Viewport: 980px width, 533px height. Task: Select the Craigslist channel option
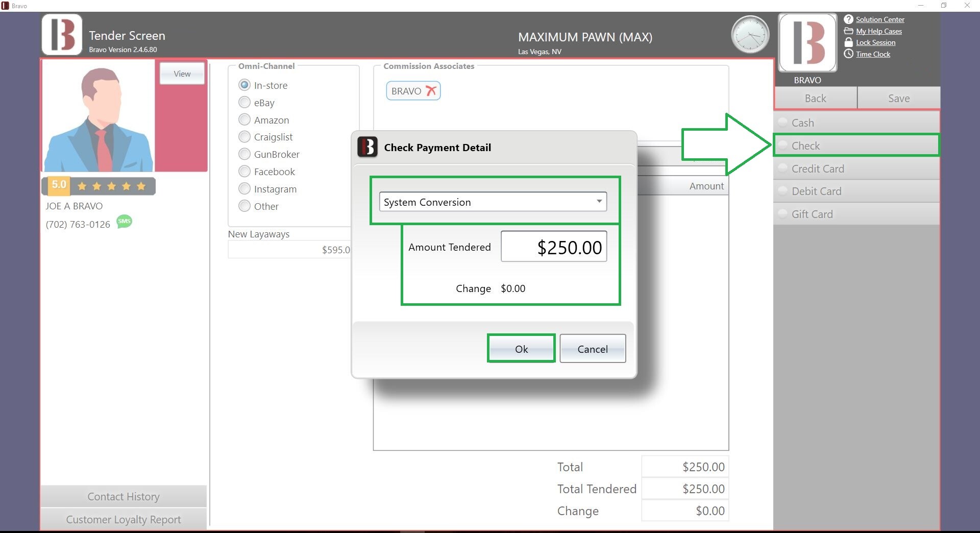click(x=244, y=137)
